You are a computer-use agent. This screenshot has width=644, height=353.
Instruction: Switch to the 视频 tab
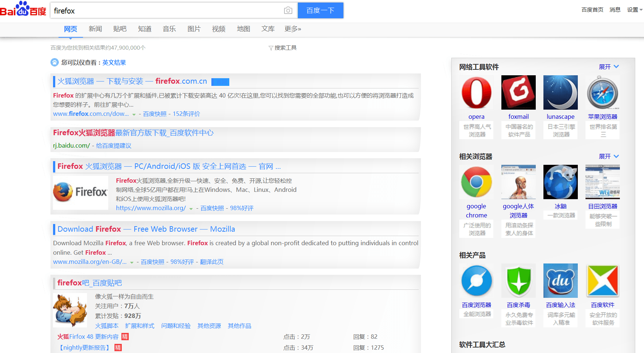[219, 29]
